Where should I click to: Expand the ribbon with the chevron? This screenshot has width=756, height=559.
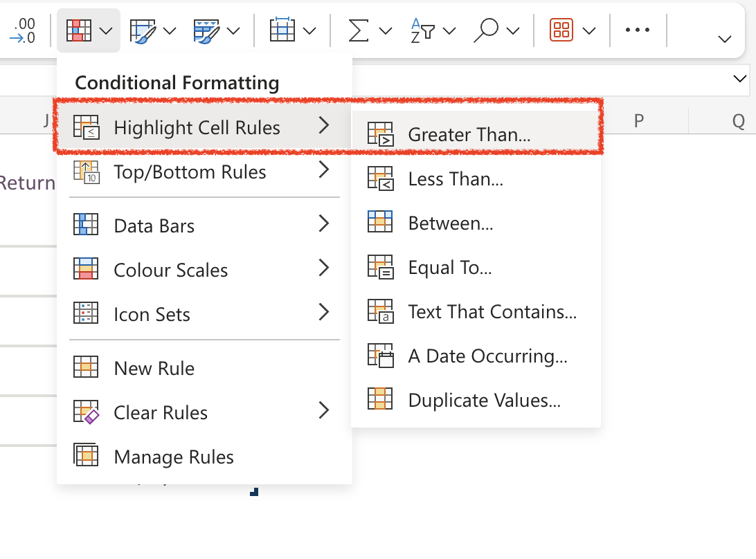tap(725, 39)
